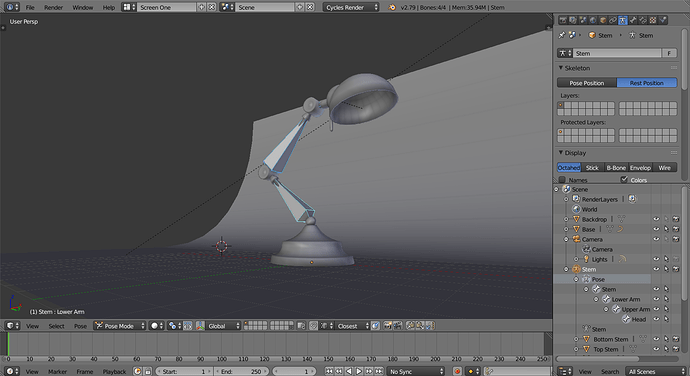This screenshot has width=690, height=376.
Task: Open the Physics properties tab
Action: pyautogui.click(x=663, y=20)
